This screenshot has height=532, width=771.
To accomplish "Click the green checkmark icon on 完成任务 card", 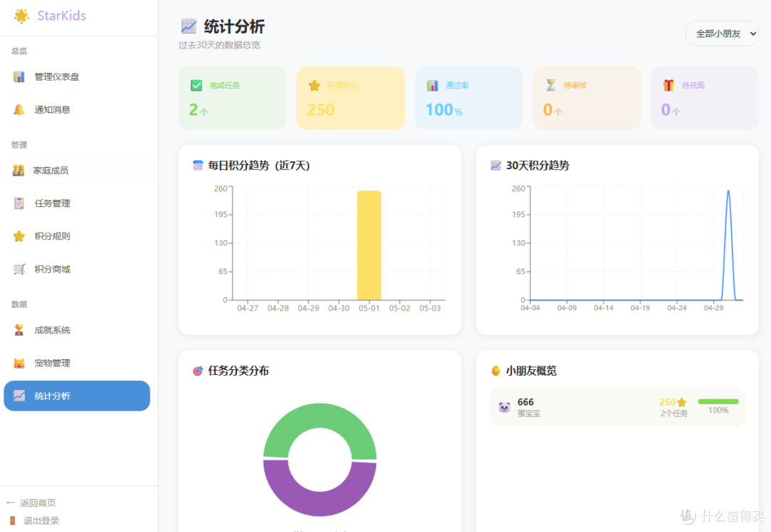I will pos(196,86).
